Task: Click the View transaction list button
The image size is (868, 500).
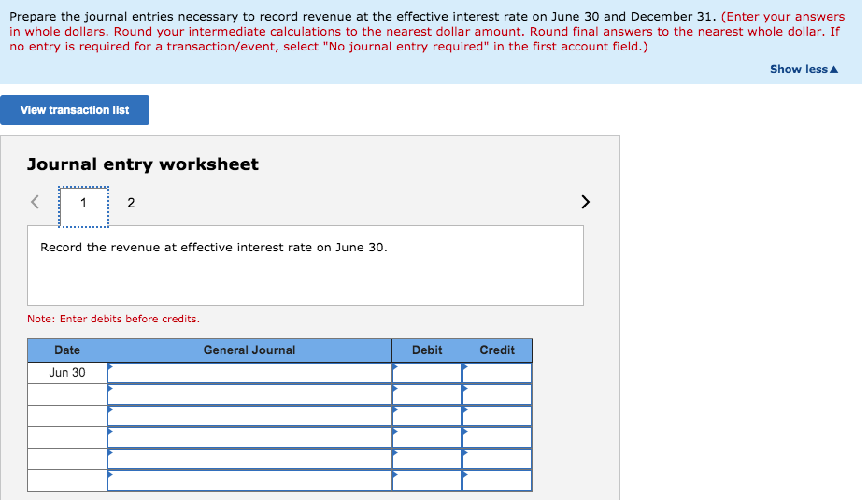Action: [75, 110]
